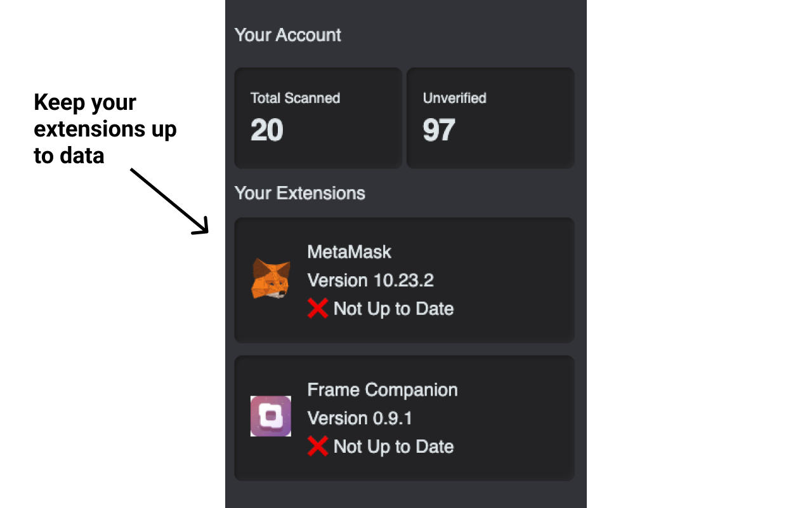The image size is (812, 508).
Task: Select the MetaMask extension card
Action: pos(405,280)
